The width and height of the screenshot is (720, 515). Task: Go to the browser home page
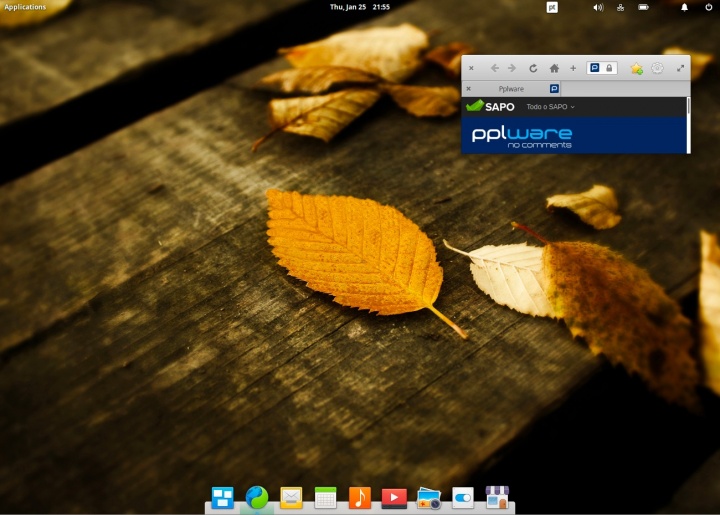(554, 69)
